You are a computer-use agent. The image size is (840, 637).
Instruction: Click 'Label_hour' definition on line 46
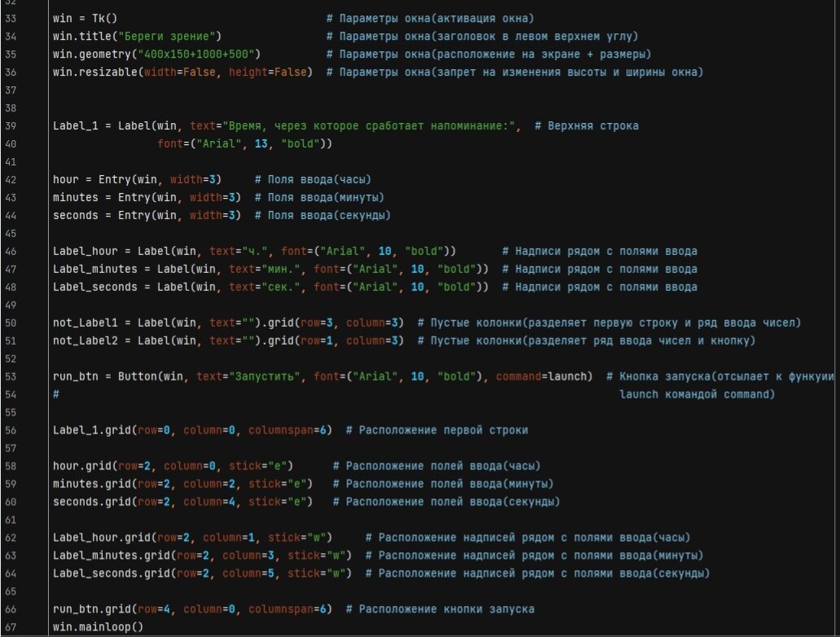[x=85, y=251]
